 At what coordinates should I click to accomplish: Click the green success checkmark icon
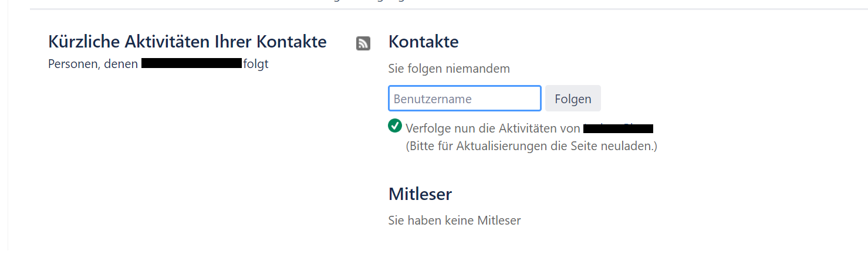click(x=395, y=125)
